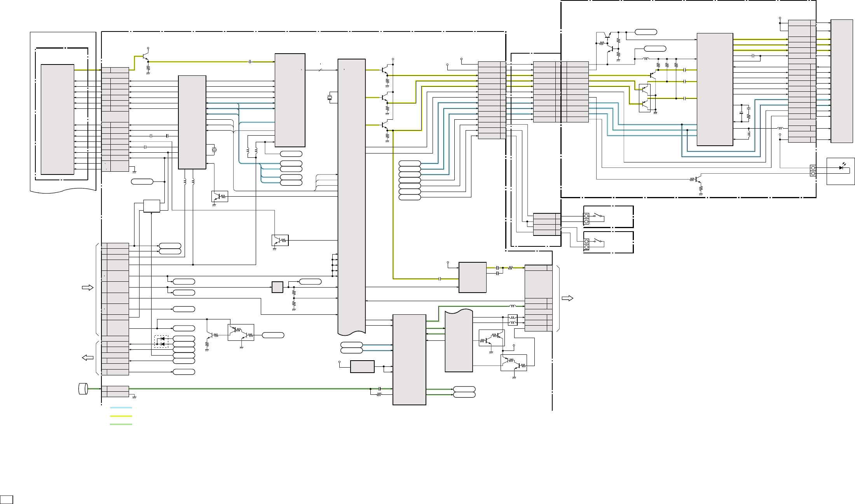Select the dual-coil transformer box near right connector
This screenshot has width=855, height=504.
tap(513, 320)
